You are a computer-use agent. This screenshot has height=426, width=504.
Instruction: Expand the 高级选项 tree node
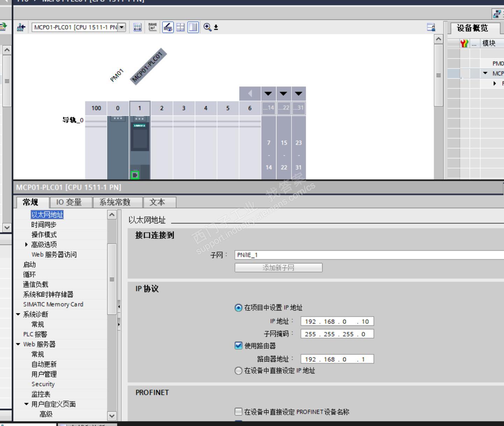pyautogui.click(x=27, y=244)
